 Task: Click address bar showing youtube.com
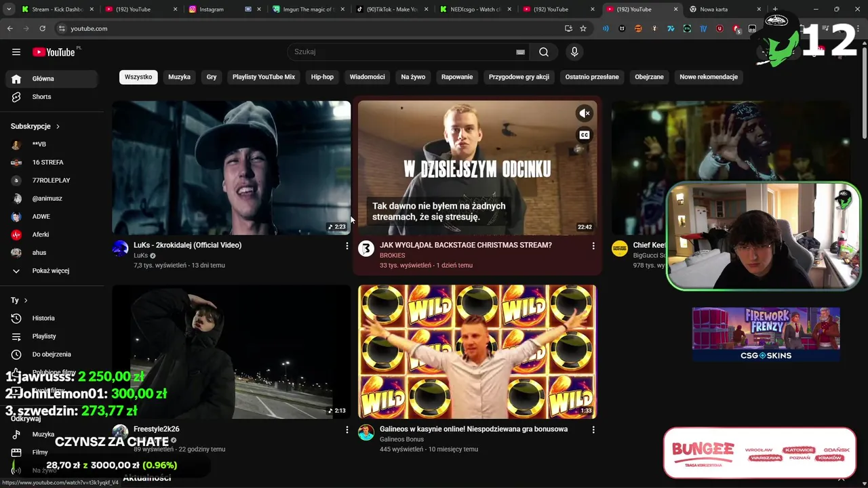(312, 28)
